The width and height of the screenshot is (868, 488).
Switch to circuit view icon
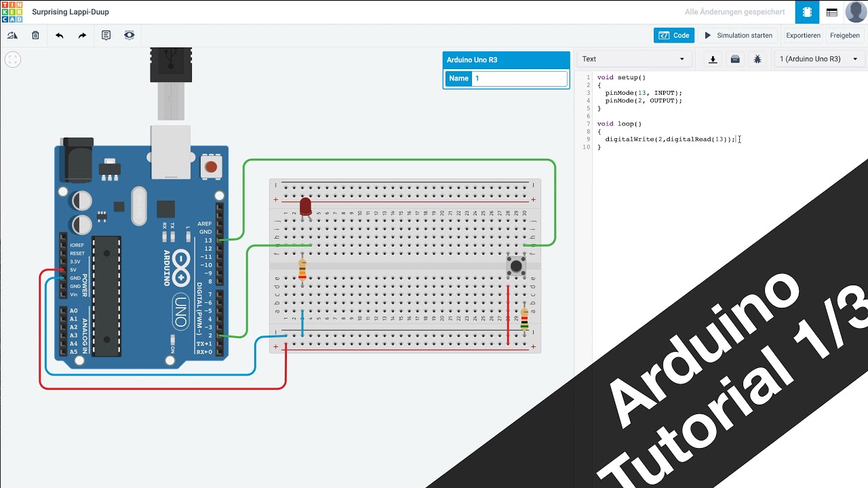[807, 12]
